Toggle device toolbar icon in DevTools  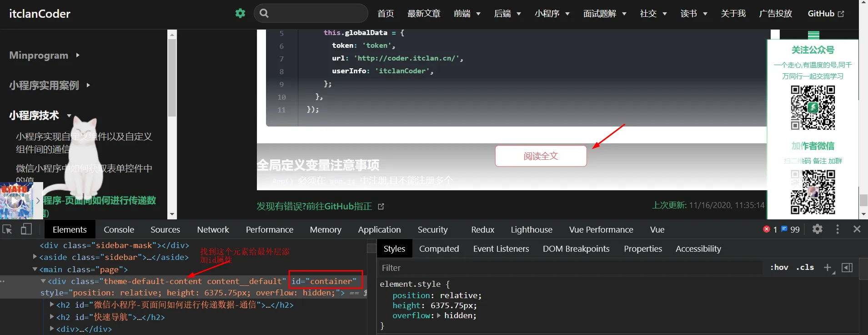(x=26, y=229)
